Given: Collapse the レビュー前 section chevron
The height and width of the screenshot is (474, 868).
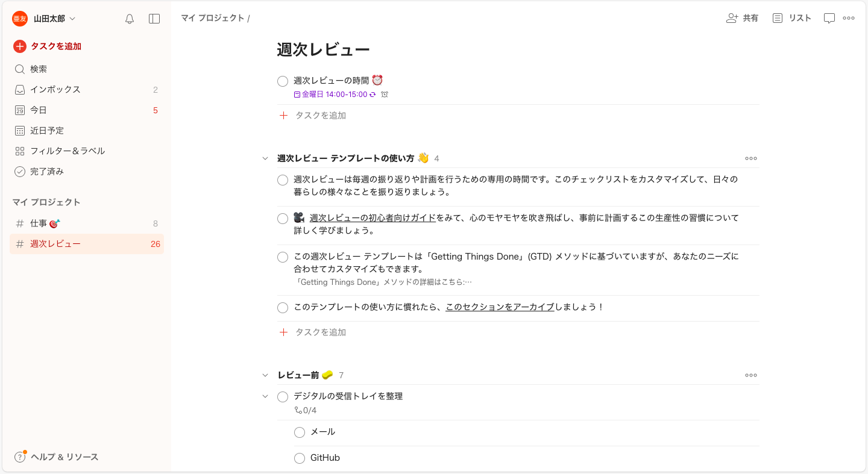Looking at the screenshot, I should 265,374.
